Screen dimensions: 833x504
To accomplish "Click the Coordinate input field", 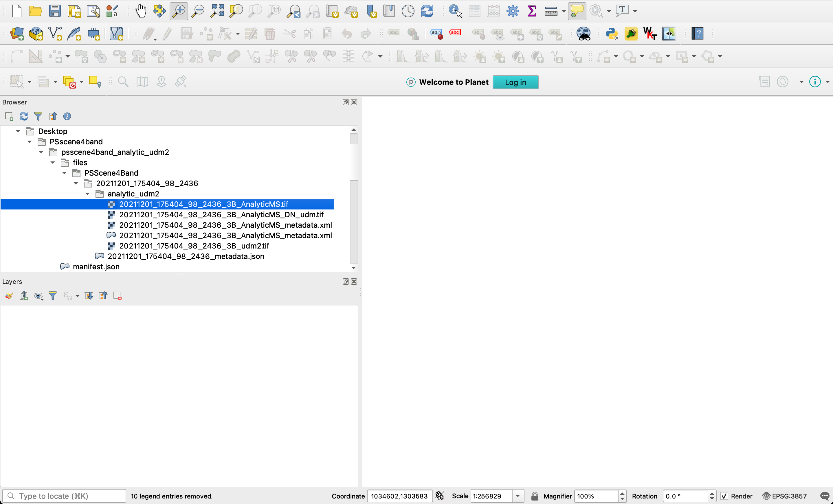I will [x=400, y=496].
